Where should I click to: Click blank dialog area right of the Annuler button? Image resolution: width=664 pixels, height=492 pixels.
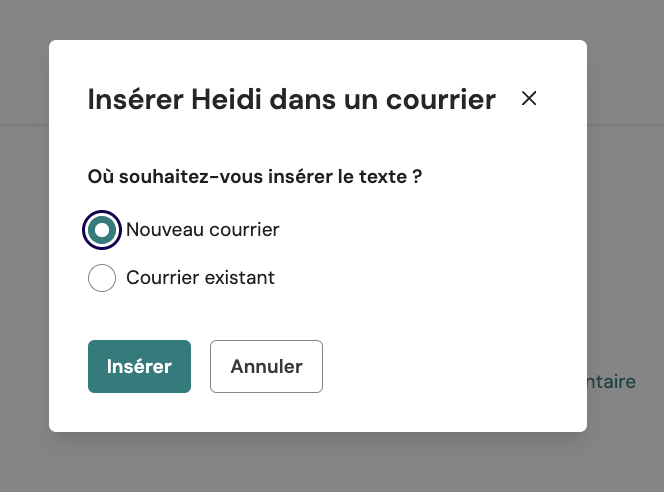(450, 366)
